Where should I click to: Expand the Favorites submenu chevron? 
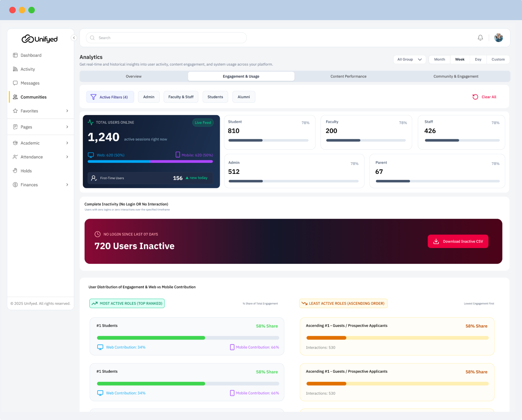click(67, 111)
